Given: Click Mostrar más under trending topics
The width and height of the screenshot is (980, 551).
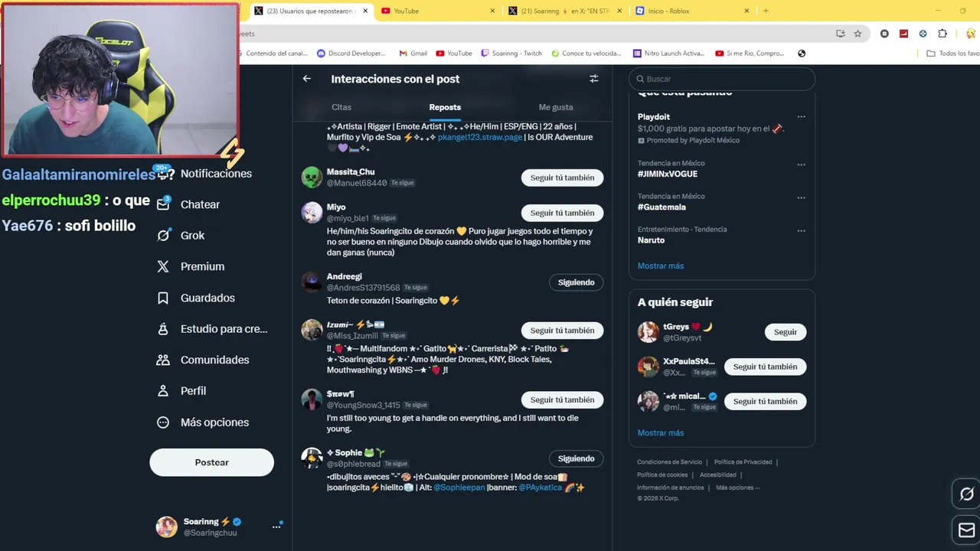Looking at the screenshot, I should pyautogui.click(x=661, y=266).
